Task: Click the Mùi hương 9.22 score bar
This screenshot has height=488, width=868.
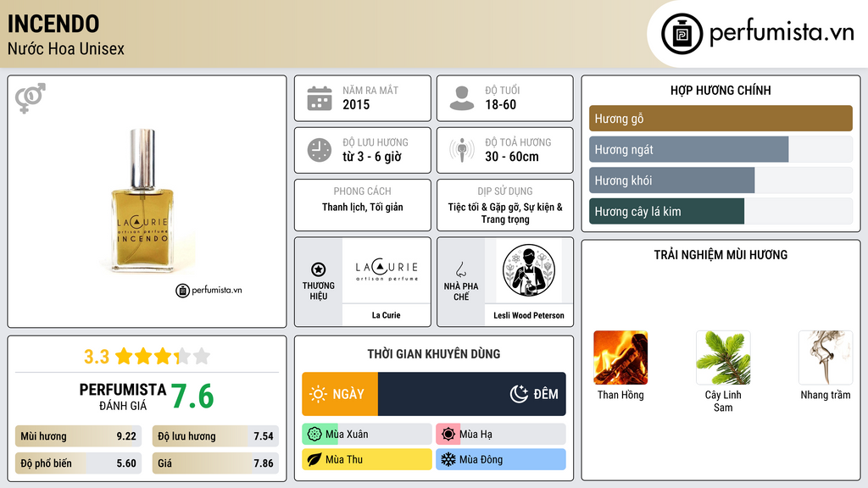Action: [x=79, y=436]
